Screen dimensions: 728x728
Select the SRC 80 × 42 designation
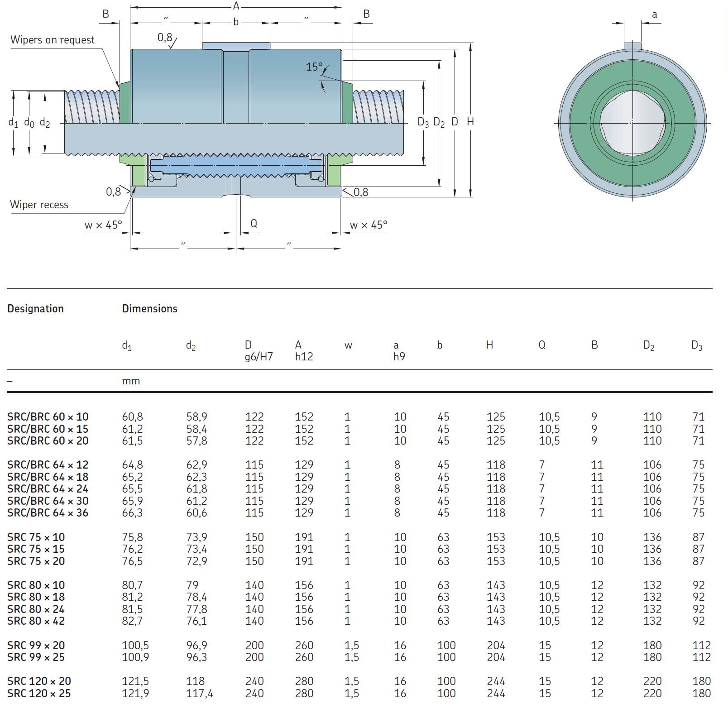pos(36,621)
